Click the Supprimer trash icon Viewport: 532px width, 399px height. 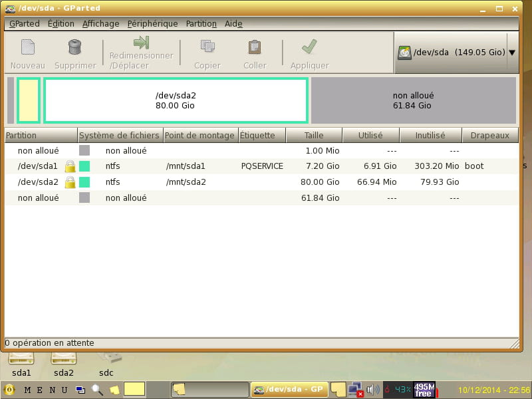click(x=74, y=47)
